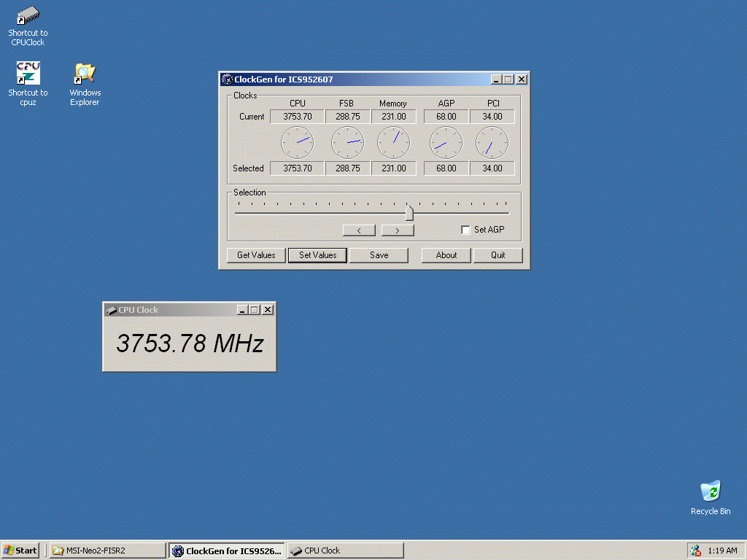Close the ClockGen window
This screenshot has width=747, height=560.
tap(522, 79)
